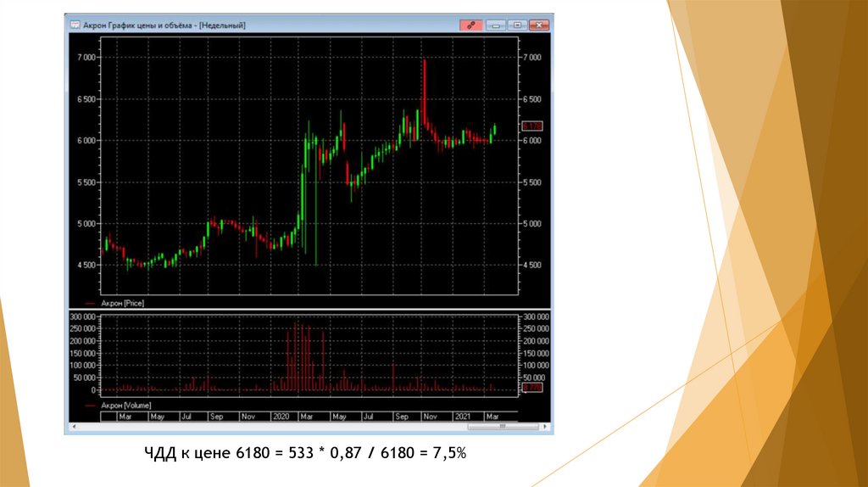Image resolution: width=868 pixels, height=487 pixels.
Task: Click the left scroll arrow of horizontal scrollbar
Action: coord(75,427)
